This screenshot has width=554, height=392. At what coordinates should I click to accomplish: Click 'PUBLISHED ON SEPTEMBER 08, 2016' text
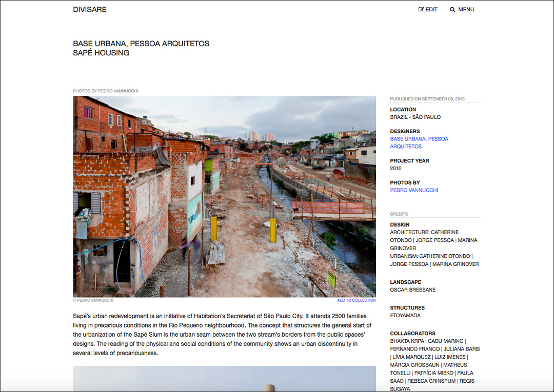coord(427,99)
